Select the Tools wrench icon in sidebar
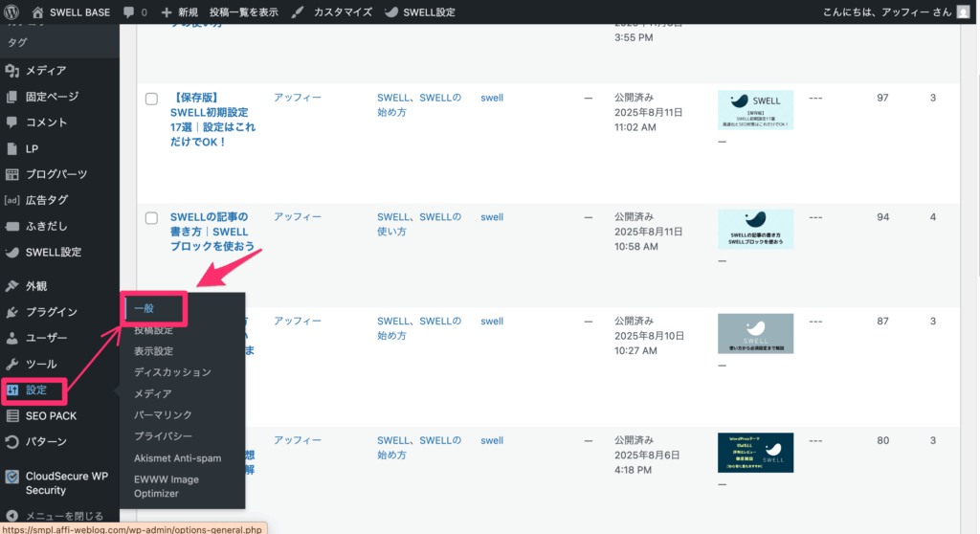 pyautogui.click(x=12, y=365)
